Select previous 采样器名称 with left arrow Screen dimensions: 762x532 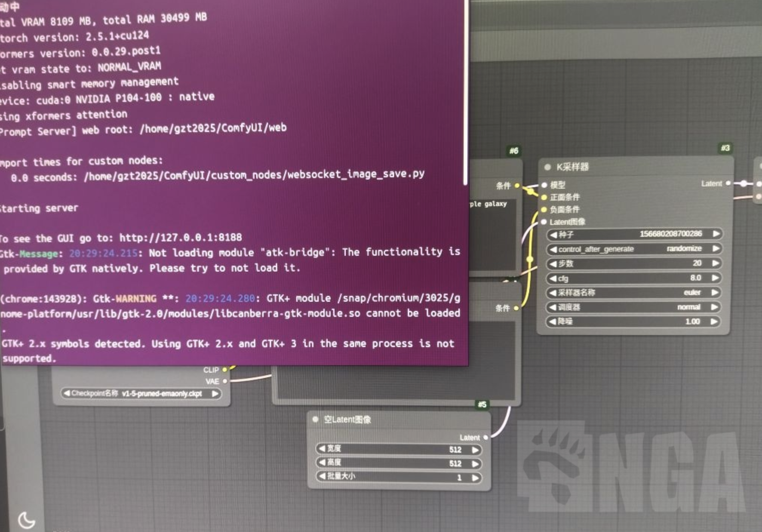[553, 293]
